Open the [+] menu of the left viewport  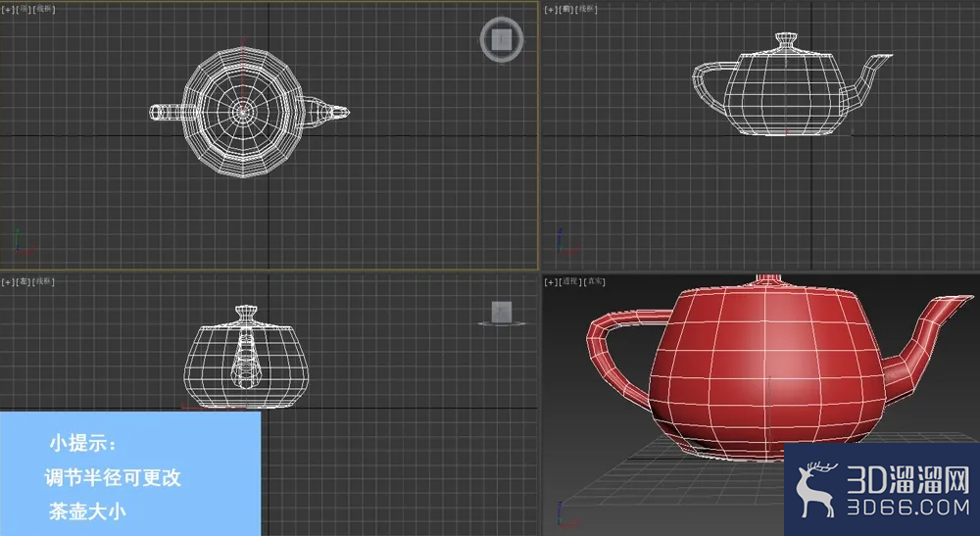pos(8,282)
